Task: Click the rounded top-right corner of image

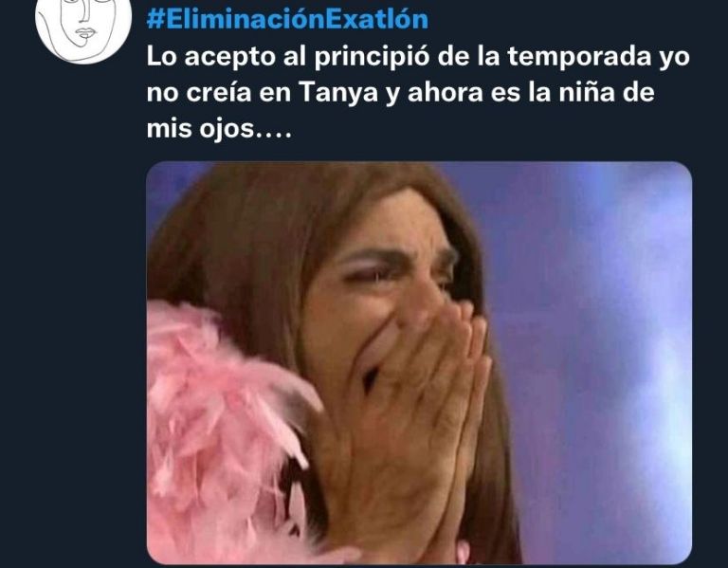Action: tap(682, 172)
